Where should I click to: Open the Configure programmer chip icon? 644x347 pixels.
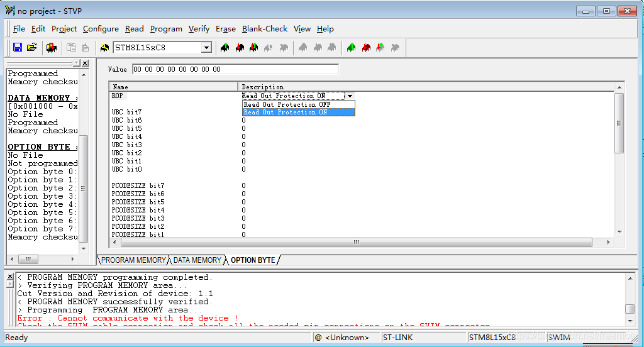pos(52,48)
